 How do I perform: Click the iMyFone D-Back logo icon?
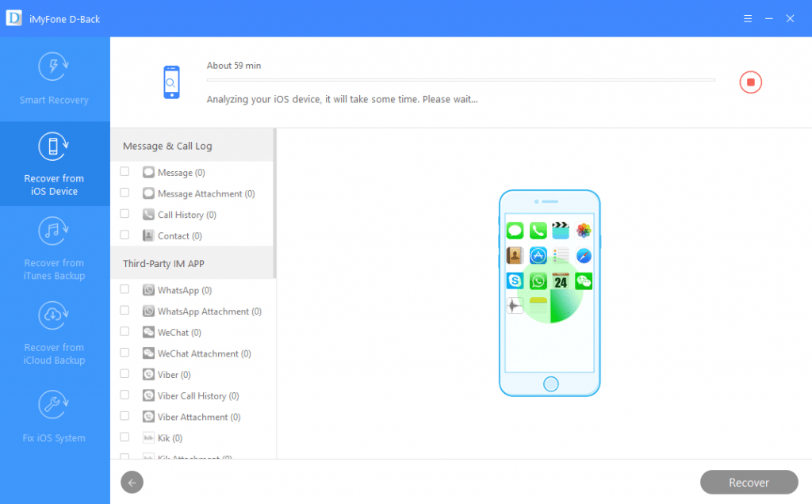[x=14, y=18]
